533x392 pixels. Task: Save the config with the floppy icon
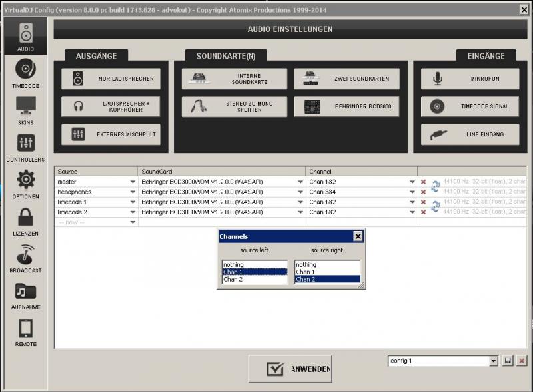tap(508, 361)
